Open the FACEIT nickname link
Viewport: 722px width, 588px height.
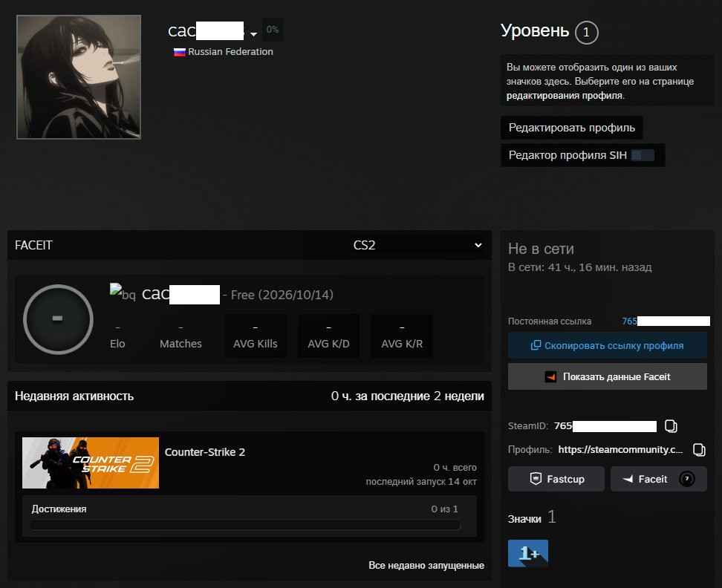(180, 294)
